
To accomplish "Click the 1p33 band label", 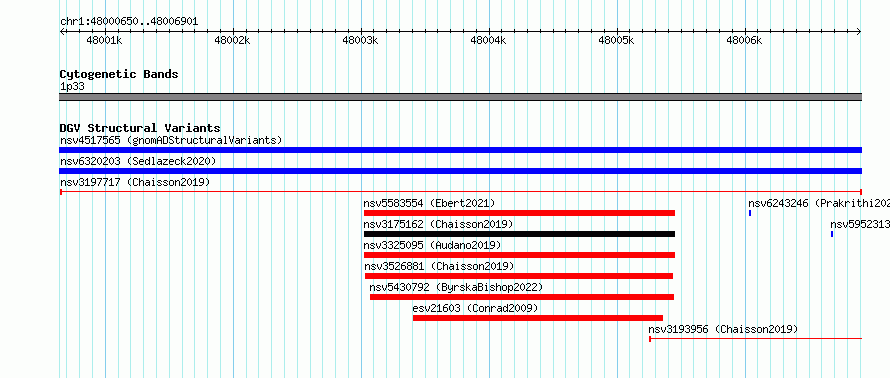I will coord(72,87).
